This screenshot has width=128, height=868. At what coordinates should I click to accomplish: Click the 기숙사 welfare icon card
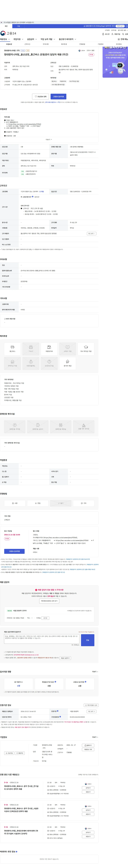click(31, 349)
